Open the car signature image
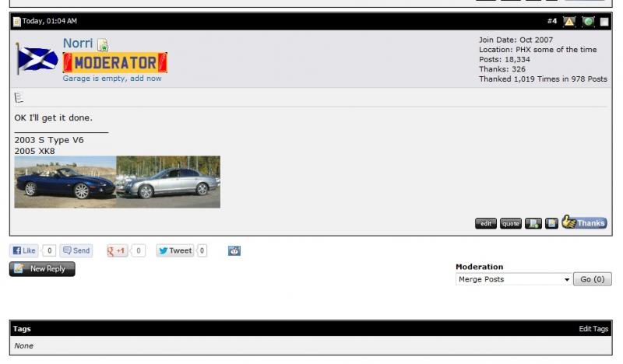The height and width of the screenshot is (364, 623). tap(117, 182)
